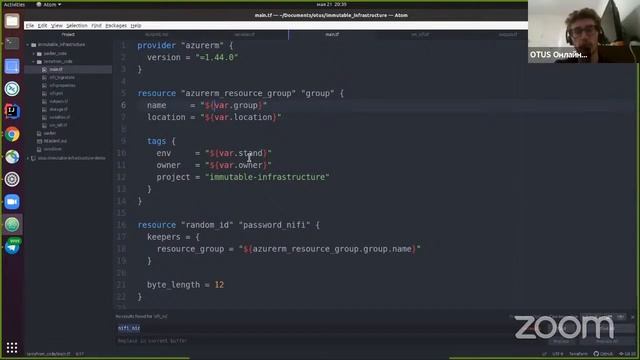Click the UTF-8 encoding status item
The height and width of the screenshot is (360, 640).
[x=558, y=354]
